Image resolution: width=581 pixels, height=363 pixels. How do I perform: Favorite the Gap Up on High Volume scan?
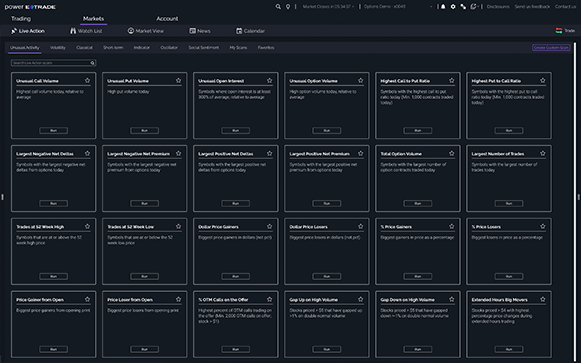click(x=361, y=299)
